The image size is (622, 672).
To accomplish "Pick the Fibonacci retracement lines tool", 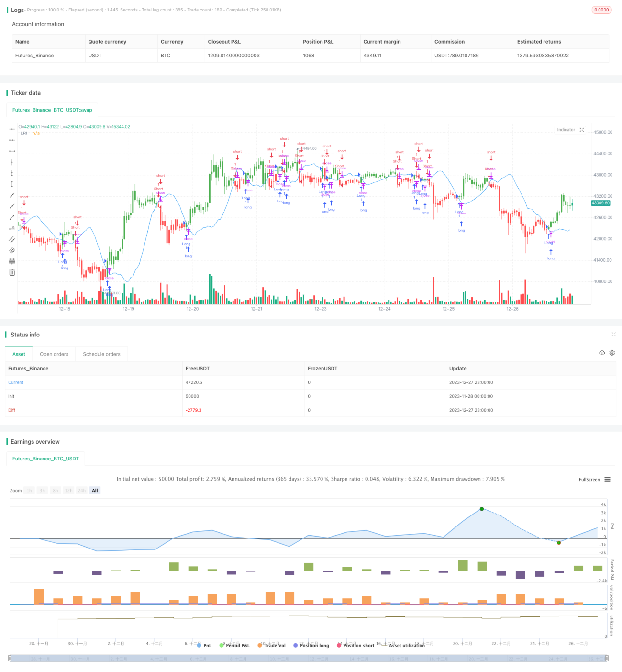I will click(x=12, y=261).
